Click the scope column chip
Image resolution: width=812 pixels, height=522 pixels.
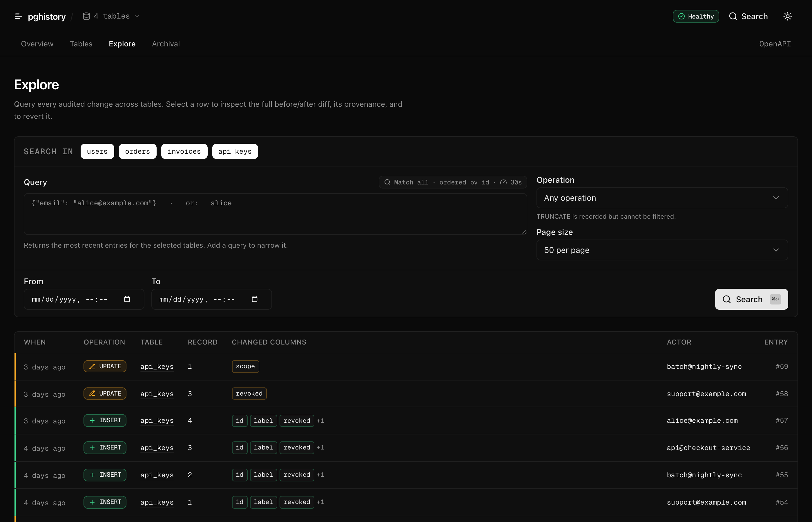(x=245, y=367)
